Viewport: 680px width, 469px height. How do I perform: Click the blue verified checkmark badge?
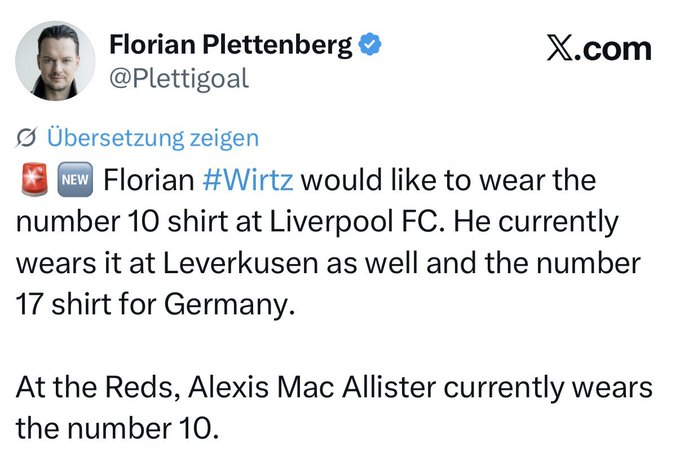point(370,44)
